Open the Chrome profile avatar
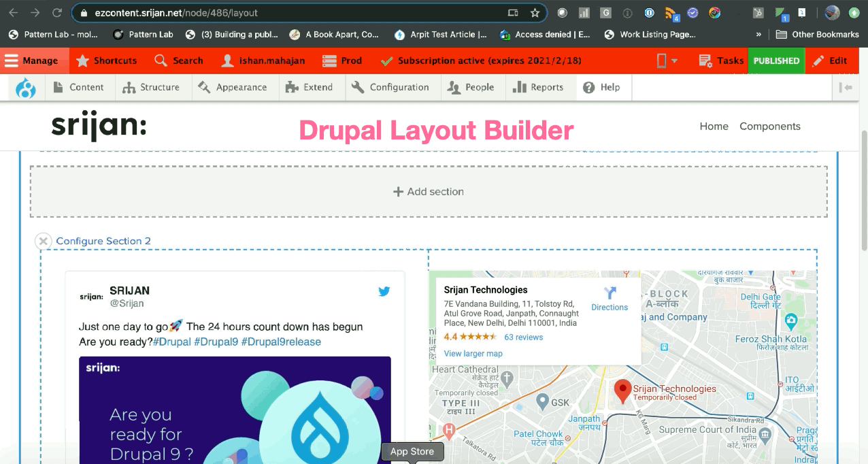Viewport: 868px width, 464px height. 832,13
